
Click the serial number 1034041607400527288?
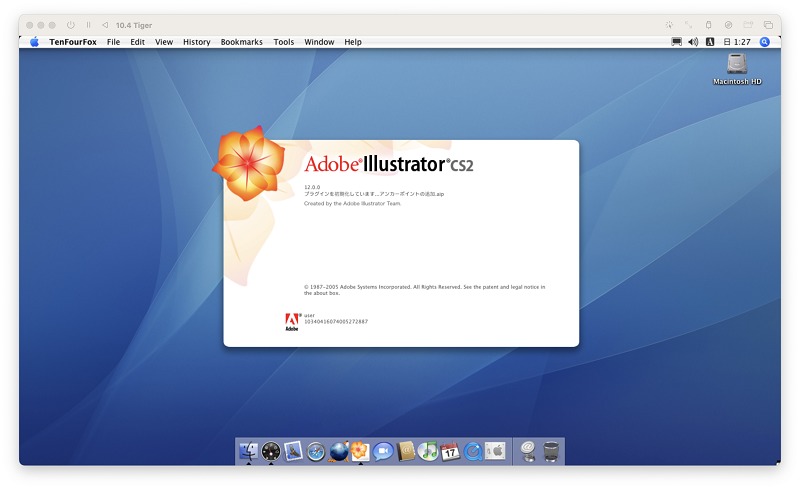tap(336, 322)
